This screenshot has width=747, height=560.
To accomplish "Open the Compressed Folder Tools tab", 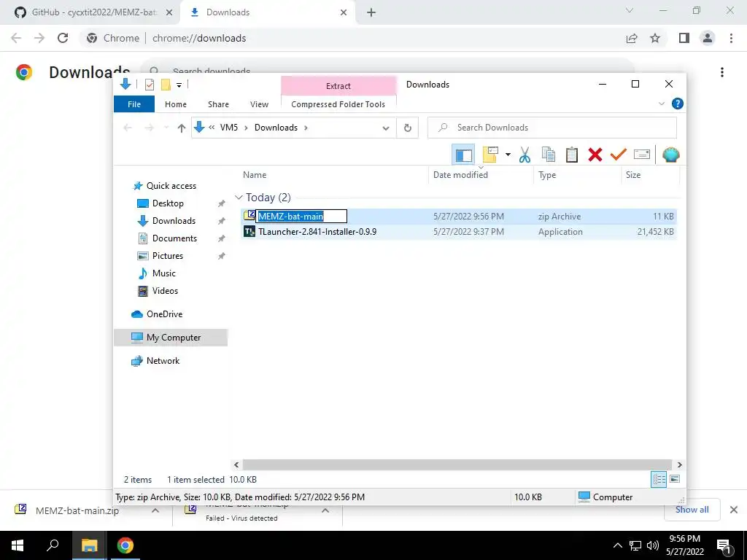I will [x=338, y=104].
